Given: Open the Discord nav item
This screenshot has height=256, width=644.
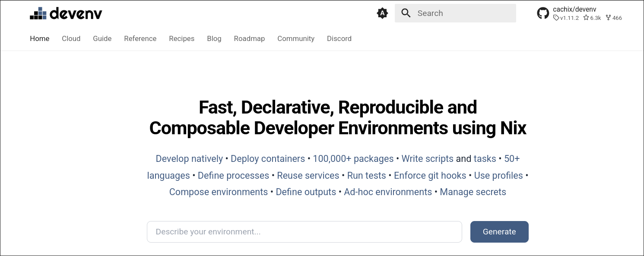Looking at the screenshot, I should tap(339, 38).
